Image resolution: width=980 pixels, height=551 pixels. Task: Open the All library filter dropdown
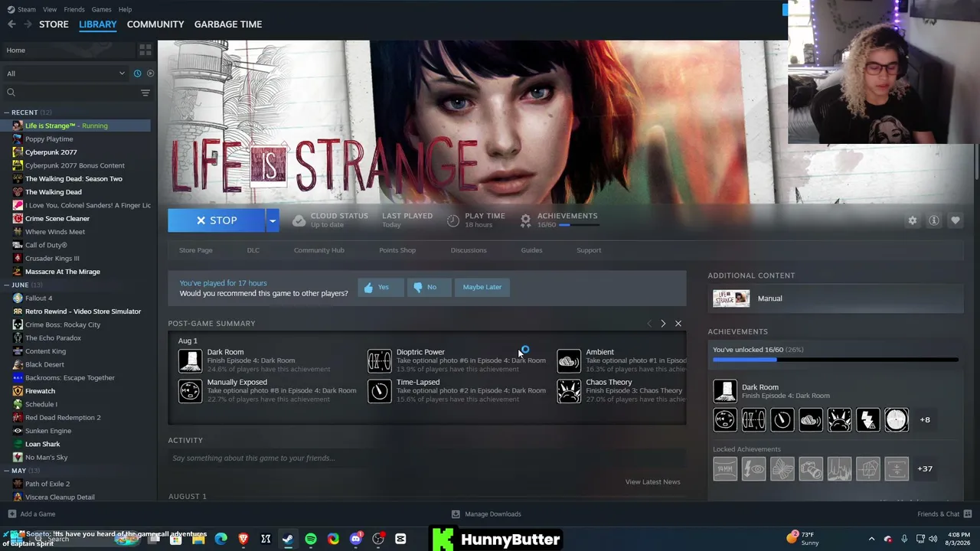click(x=65, y=73)
